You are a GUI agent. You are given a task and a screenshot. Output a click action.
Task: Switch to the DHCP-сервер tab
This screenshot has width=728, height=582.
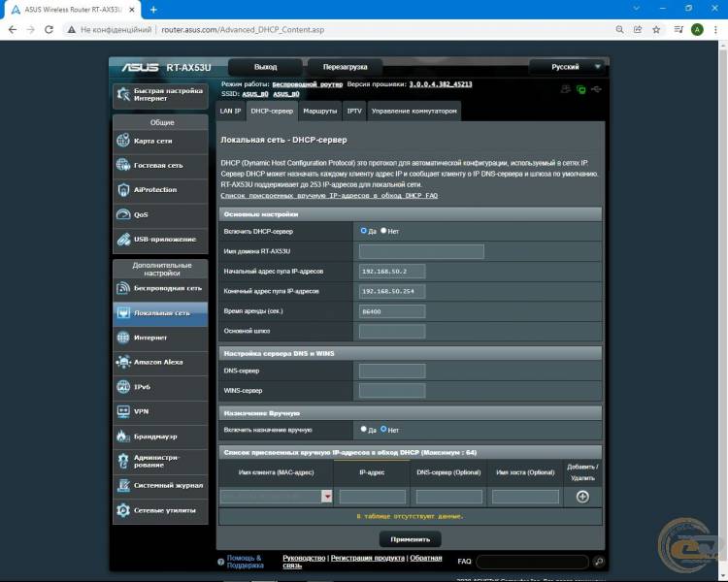pos(272,111)
